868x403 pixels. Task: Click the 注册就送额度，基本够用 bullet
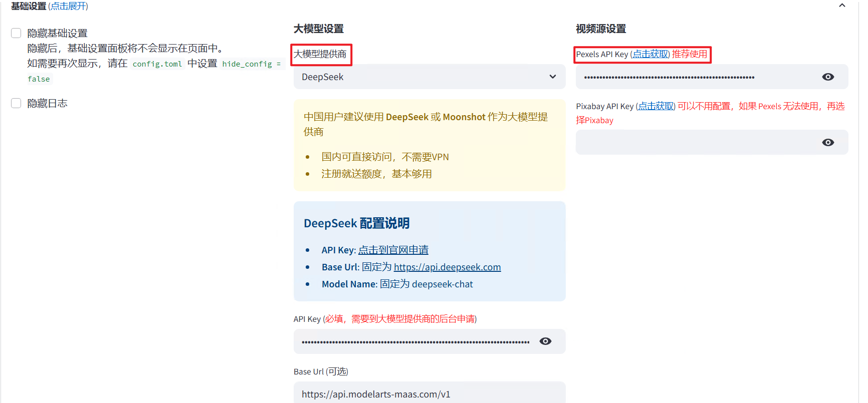(x=377, y=174)
